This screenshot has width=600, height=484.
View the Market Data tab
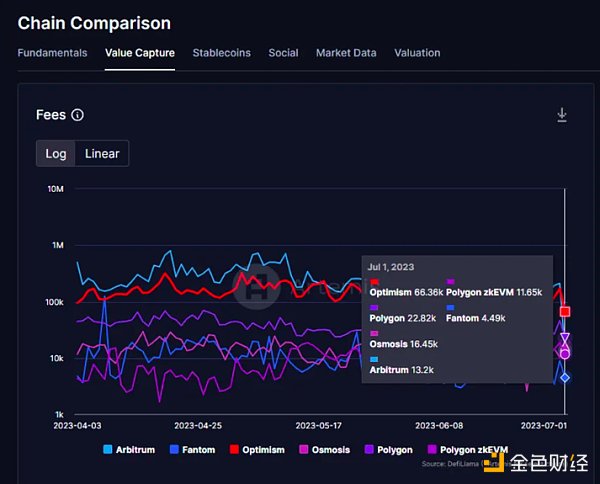(346, 53)
